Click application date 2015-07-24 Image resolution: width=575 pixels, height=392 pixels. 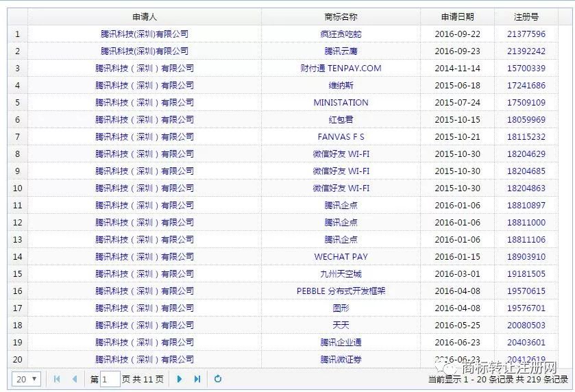point(457,103)
